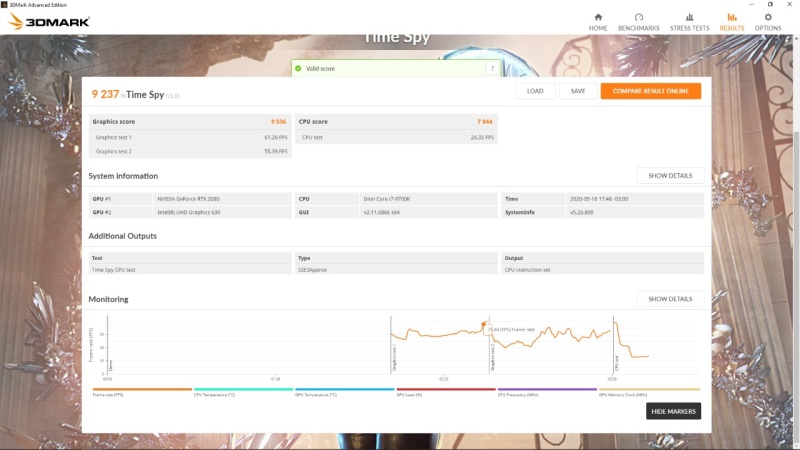Click the Graphics test 2 chart marker
The height and width of the screenshot is (450, 800).
click(492, 357)
